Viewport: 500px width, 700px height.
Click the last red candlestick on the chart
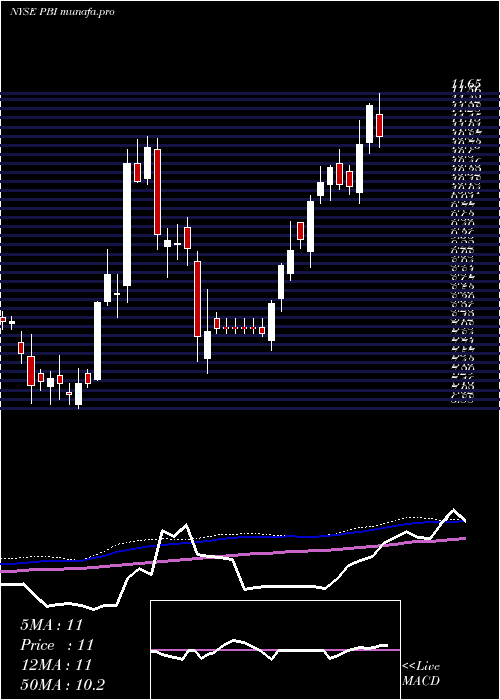coord(379,125)
